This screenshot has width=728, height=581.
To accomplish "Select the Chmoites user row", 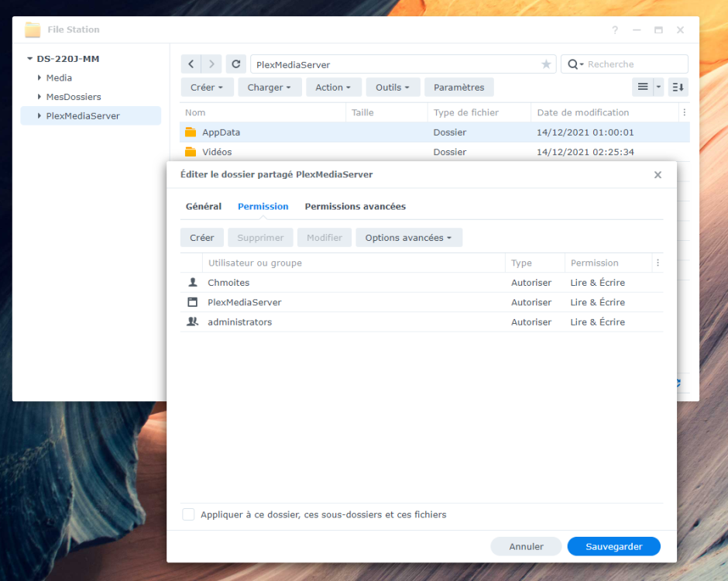I will (x=421, y=283).
